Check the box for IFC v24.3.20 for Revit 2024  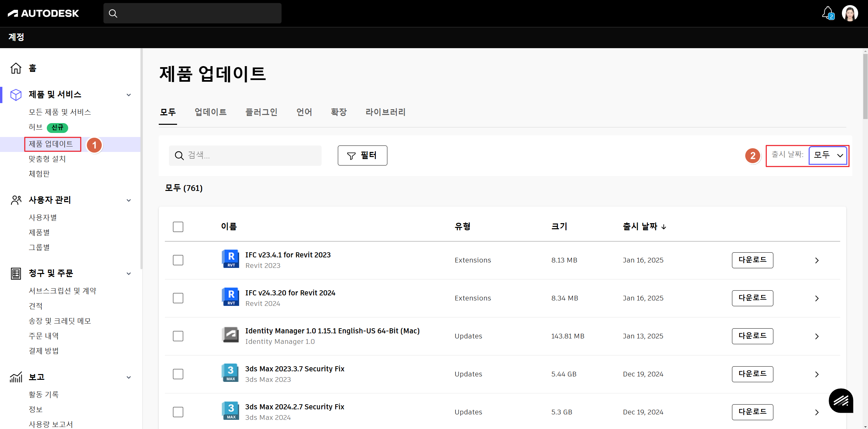178,298
